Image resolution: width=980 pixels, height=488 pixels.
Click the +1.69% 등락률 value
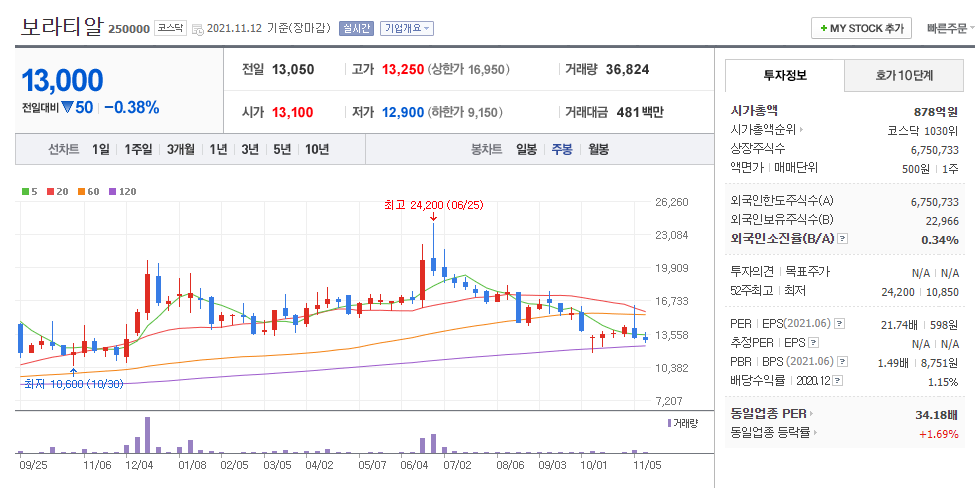(939, 433)
